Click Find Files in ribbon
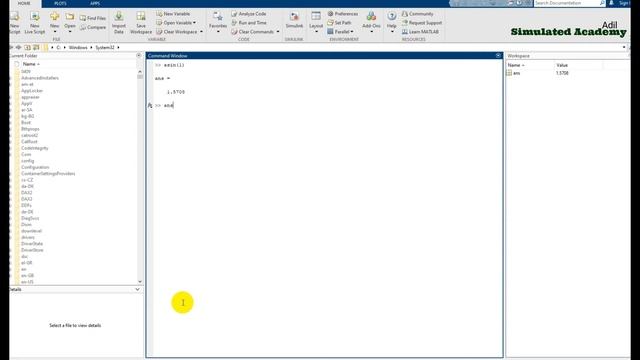This screenshot has width=640, height=360. pyautogui.click(x=93, y=18)
